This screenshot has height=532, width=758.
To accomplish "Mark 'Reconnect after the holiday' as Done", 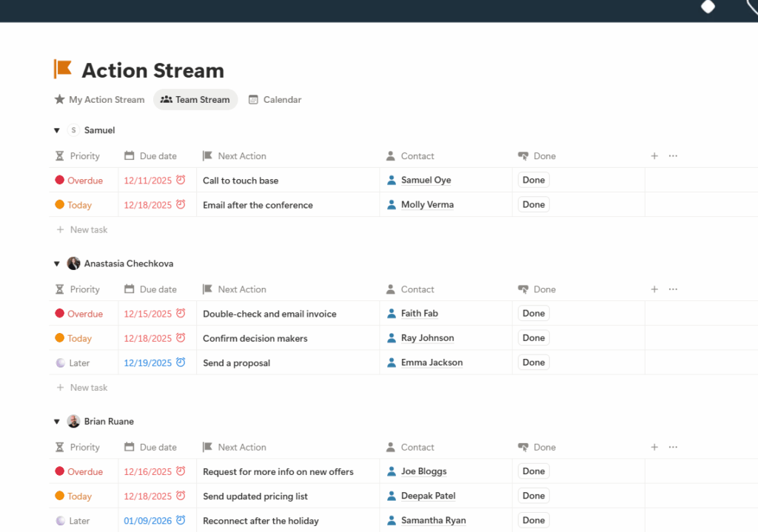I will pyautogui.click(x=533, y=520).
